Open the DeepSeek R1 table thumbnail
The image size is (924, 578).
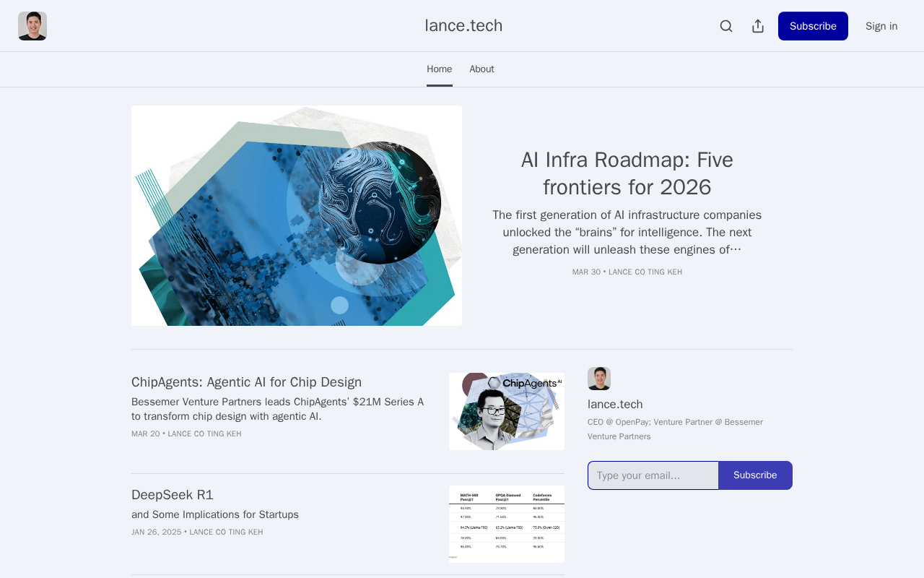(507, 524)
